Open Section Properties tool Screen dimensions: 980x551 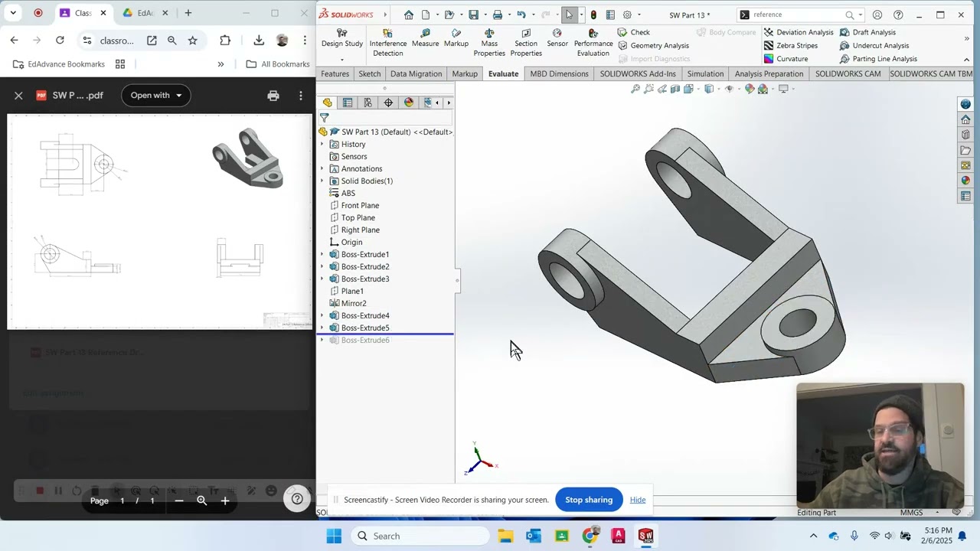pyautogui.click(x=526, y=43)
